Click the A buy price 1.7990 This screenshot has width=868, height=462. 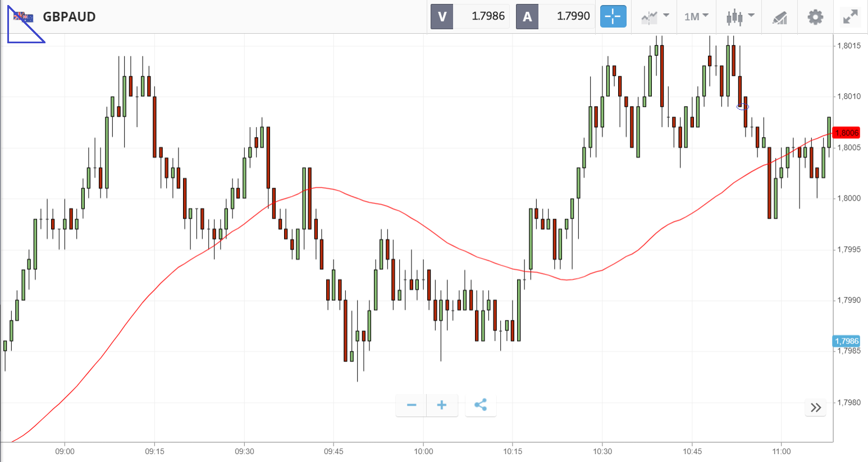pyautogui.click(x=573, y=16)
